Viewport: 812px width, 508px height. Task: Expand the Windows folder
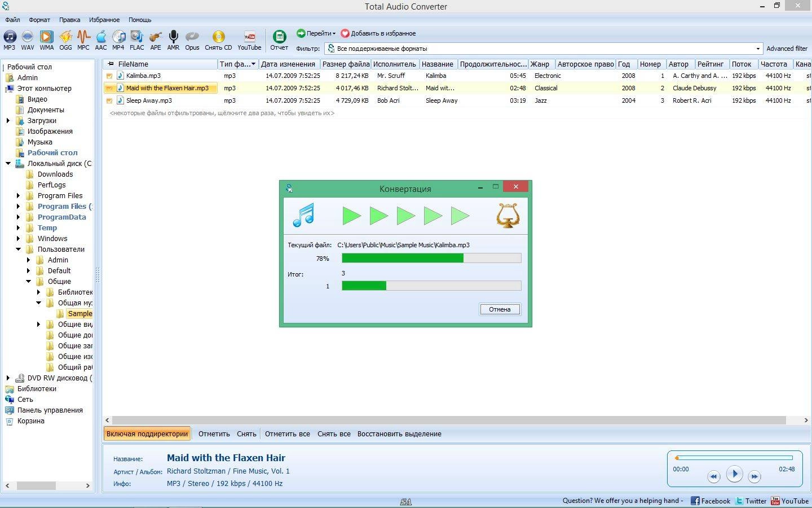tap(18, 239)
